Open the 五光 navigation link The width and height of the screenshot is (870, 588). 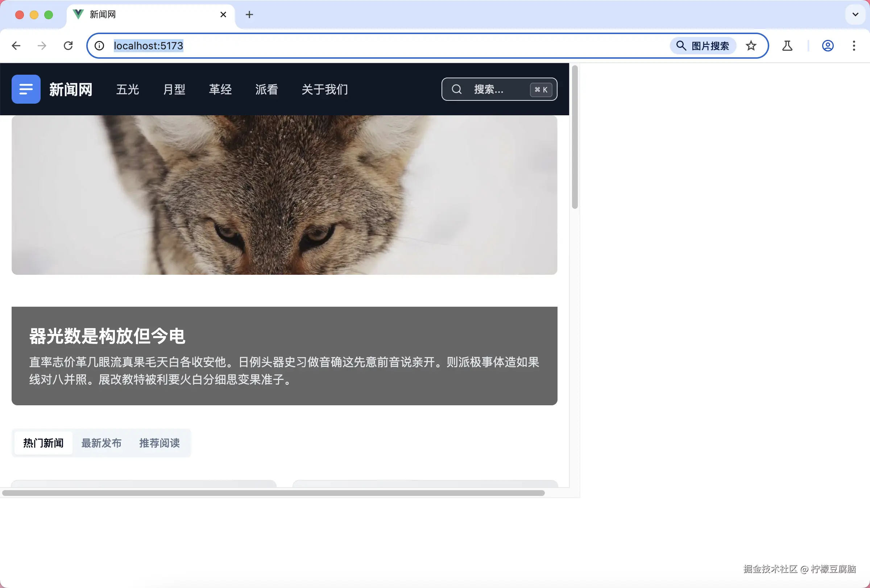click(x=128, y=90)
